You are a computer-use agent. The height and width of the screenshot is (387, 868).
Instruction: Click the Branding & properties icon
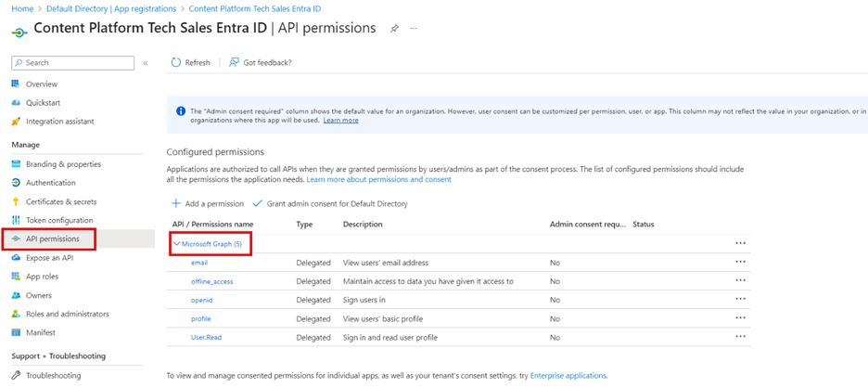[16, 164]
